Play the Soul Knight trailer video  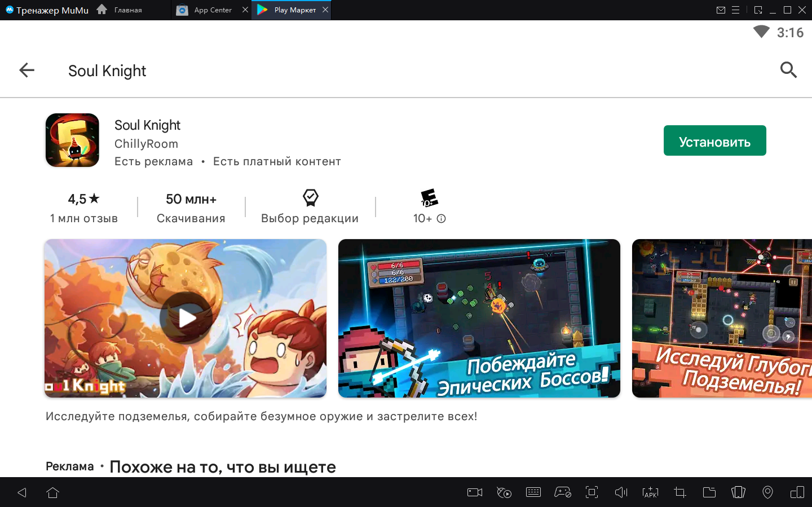pos(186,318)
